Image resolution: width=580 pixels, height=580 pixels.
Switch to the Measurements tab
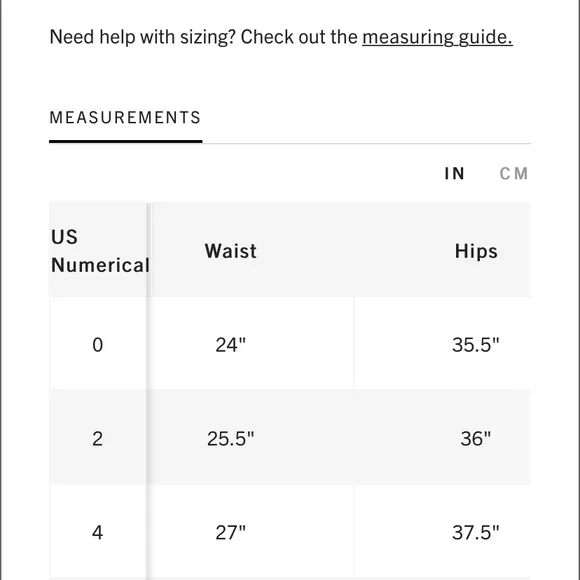[x=125, y=118]
